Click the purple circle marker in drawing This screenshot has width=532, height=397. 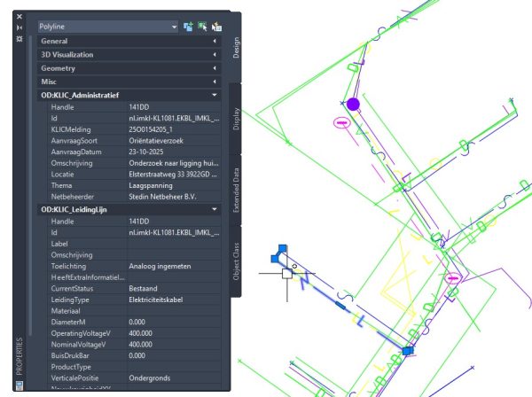pos(353,105)
